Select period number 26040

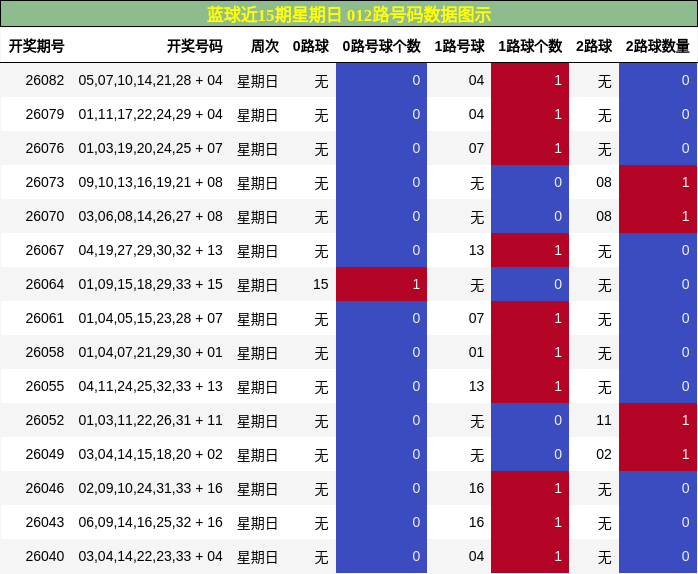tap(45, 556)
